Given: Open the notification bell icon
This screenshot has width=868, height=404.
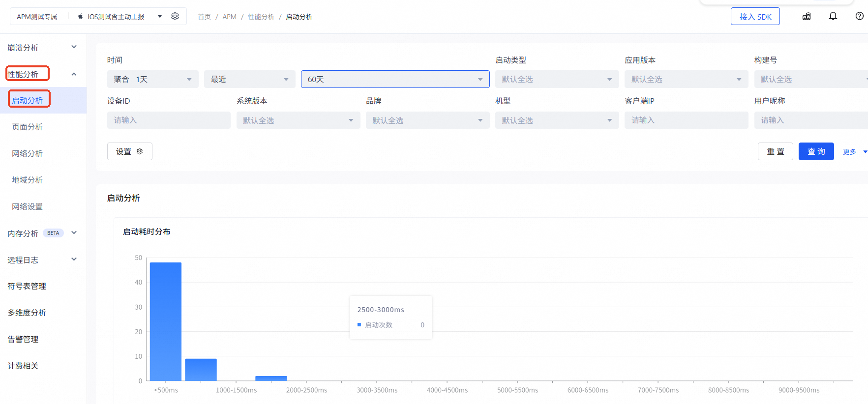Looking at the screenshot, I should tap(833, 16).
